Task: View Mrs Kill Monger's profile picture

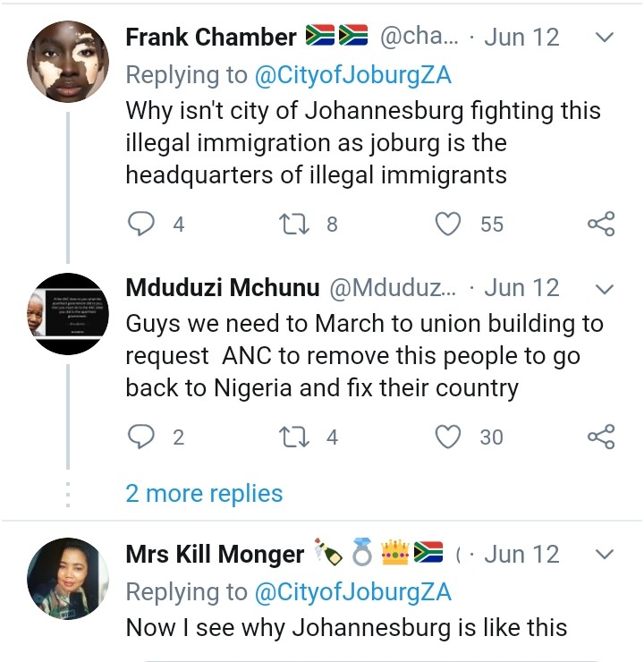Action: point(68,579)
